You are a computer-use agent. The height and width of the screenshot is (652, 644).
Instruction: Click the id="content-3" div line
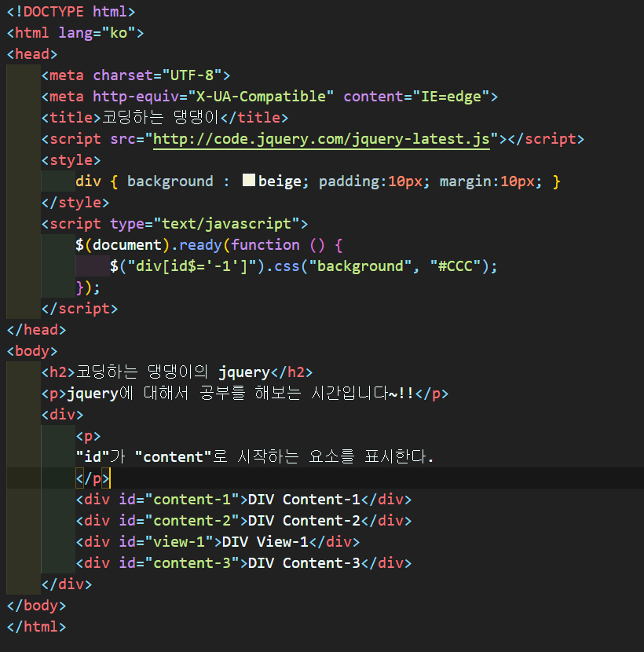point(243,563)
